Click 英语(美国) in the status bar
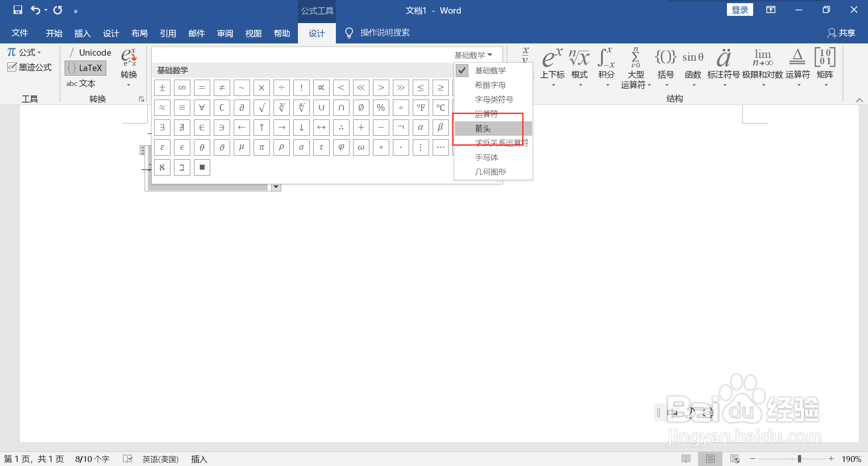The width and height of the screenshot is (868, 466). tap(160, 459)
